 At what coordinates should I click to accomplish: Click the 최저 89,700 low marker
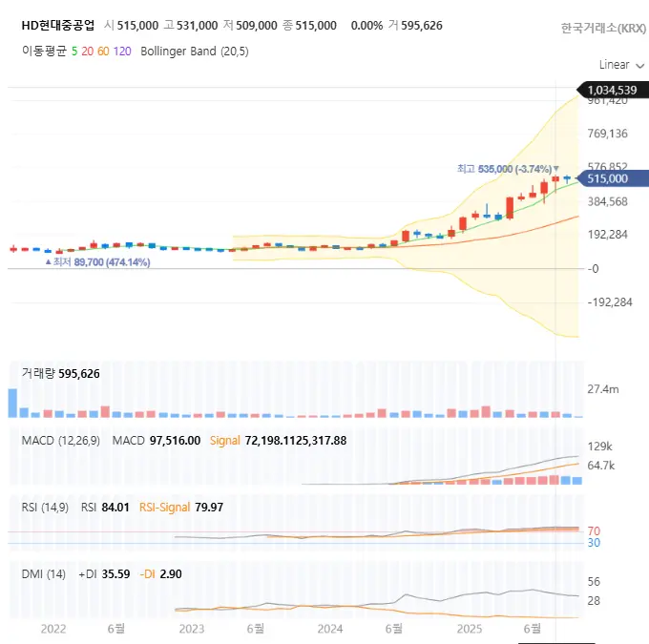[x=97, y=262]
